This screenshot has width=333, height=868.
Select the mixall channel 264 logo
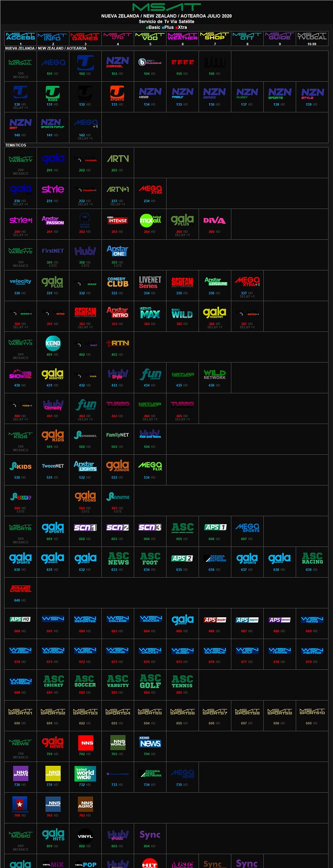tap(150, 220)
